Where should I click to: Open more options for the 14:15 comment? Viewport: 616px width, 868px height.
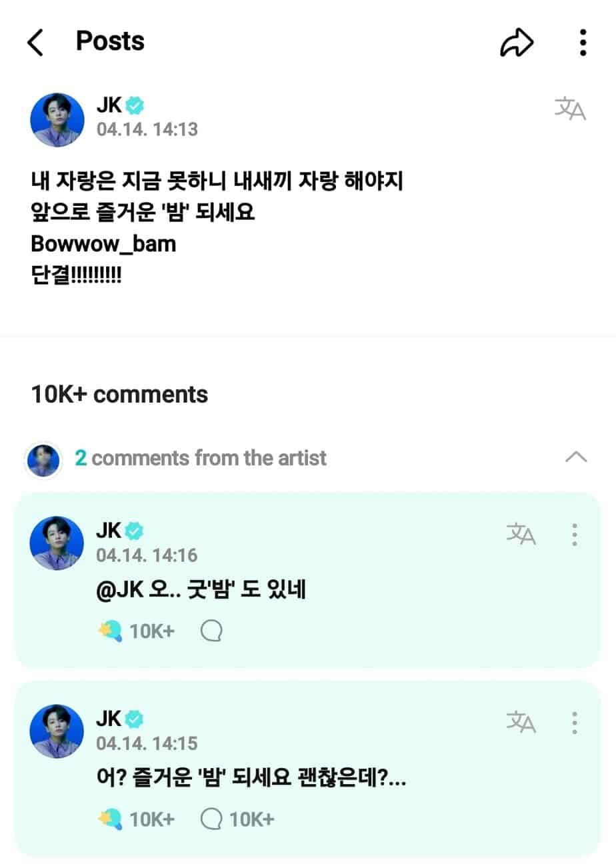[575, 722]
